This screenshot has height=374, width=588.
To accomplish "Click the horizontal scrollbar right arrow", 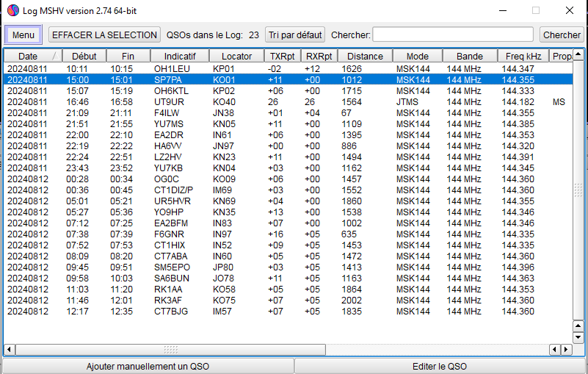I will click(x=567, y=350).
